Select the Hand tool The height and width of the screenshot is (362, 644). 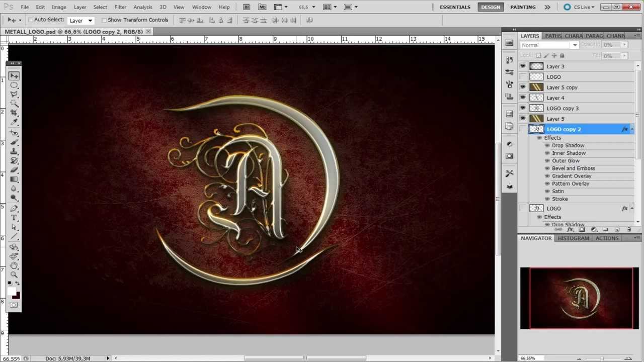(x=14, y=265)
